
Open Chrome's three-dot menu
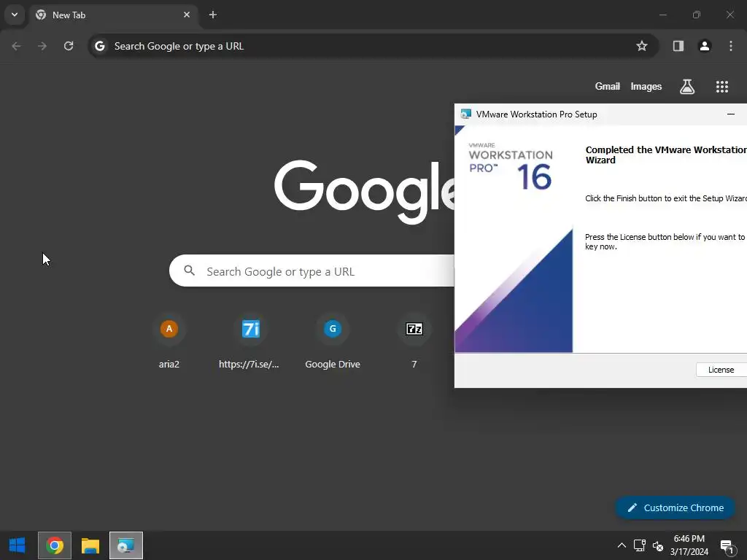pos(731,46)
